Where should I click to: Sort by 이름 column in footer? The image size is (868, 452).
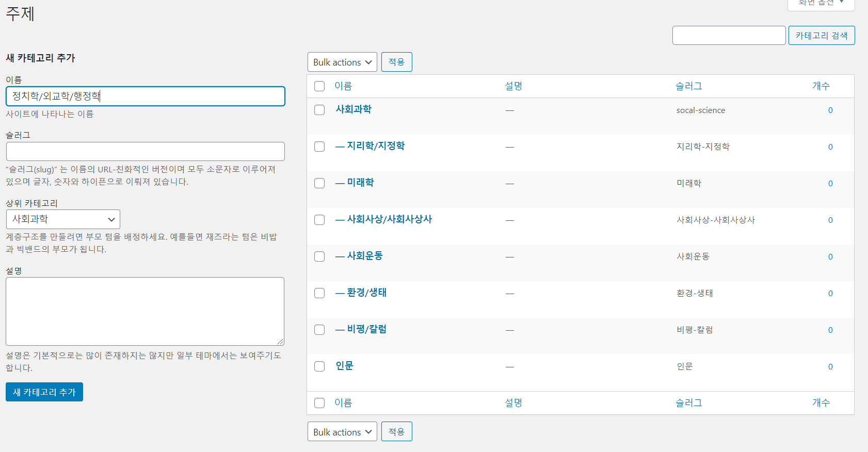pos(343,403)
